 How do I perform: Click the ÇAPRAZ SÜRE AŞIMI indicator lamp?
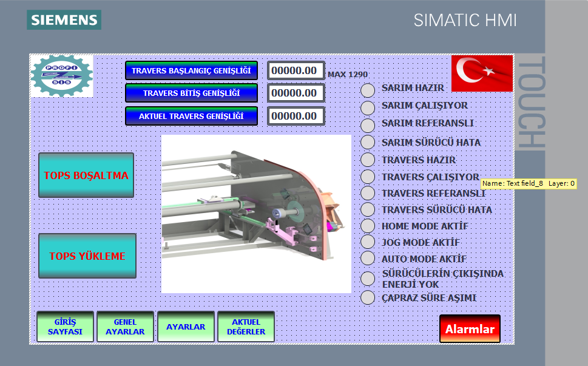(x=368, y=297)
